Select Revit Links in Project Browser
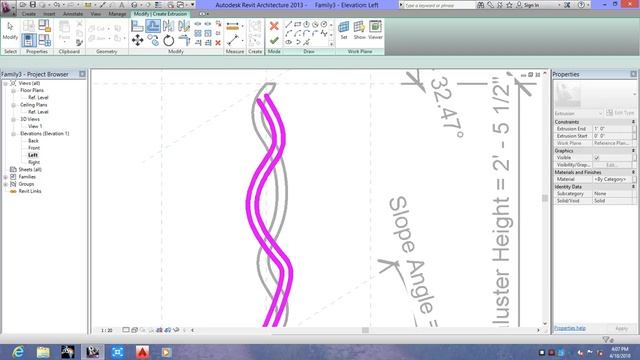Image resolution: width=640 pixels, height=360 pixels. coord(30,191)
